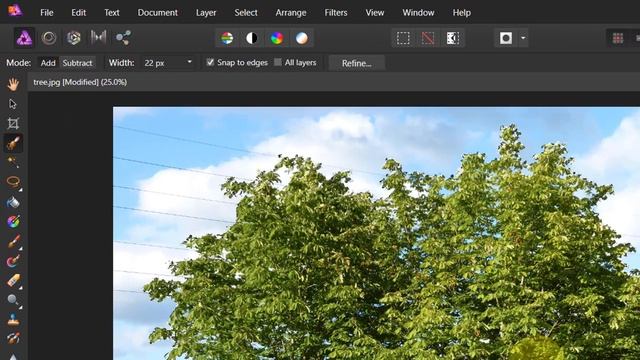Open the Window menu
640x360 pixels.
tap(418, 13)
